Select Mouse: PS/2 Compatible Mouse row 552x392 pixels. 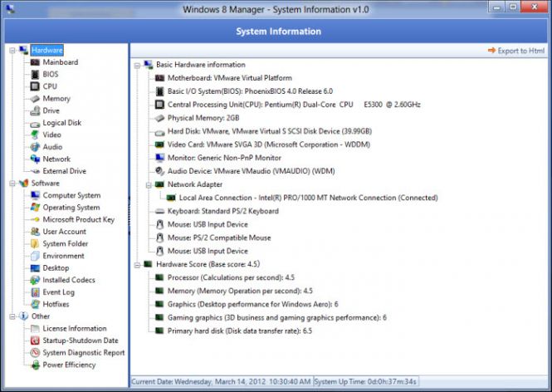coord(219,238)
